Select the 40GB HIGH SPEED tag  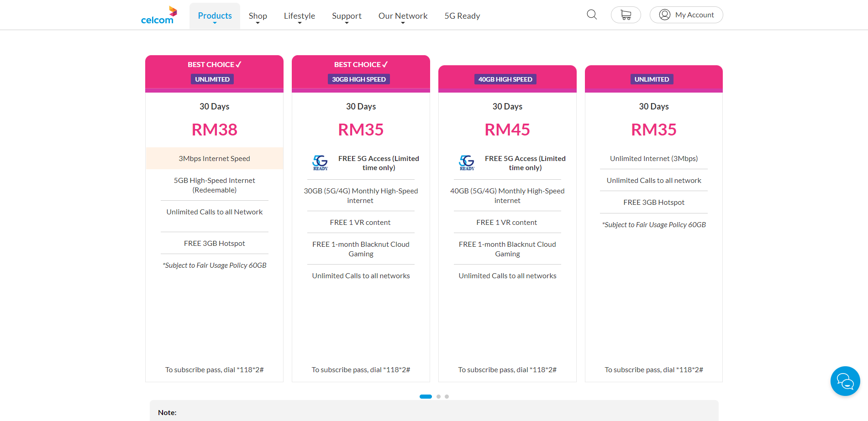click(x=505, y=79)
